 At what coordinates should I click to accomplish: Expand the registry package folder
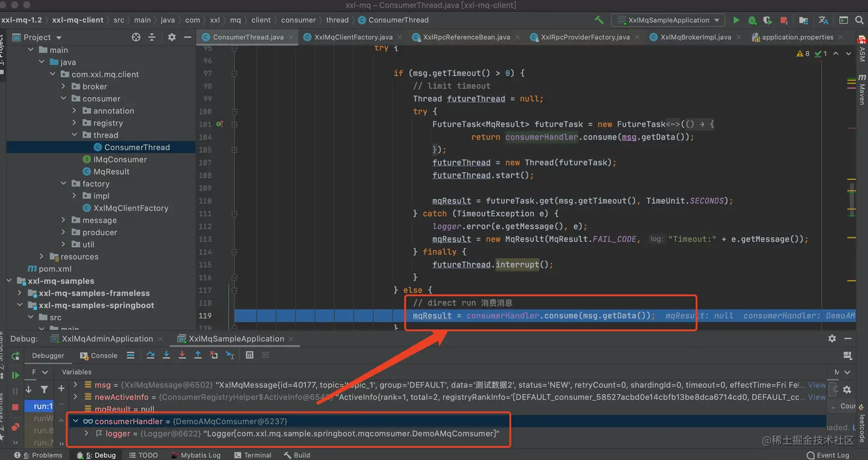[75, 123]
